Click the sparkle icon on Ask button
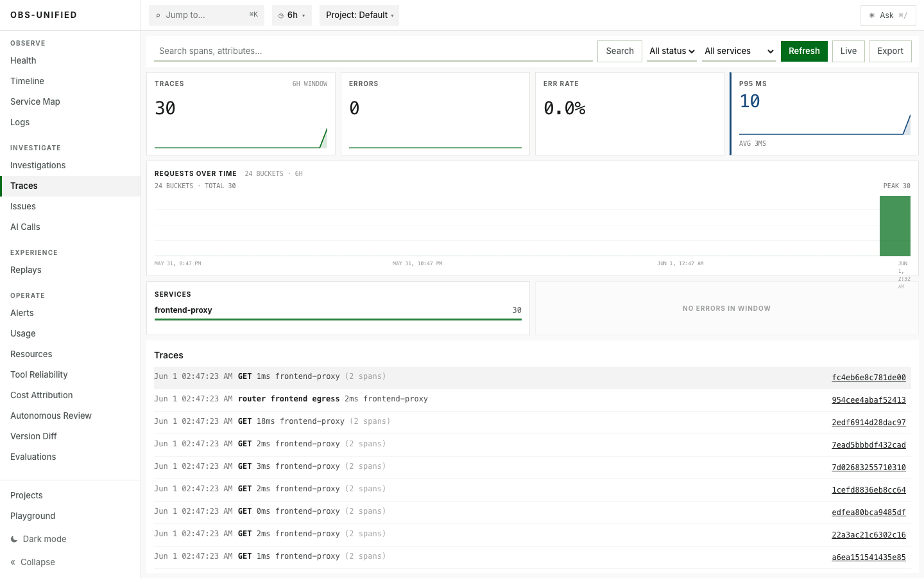The height and width of the screenshot is (578, 924). (871, 15)
